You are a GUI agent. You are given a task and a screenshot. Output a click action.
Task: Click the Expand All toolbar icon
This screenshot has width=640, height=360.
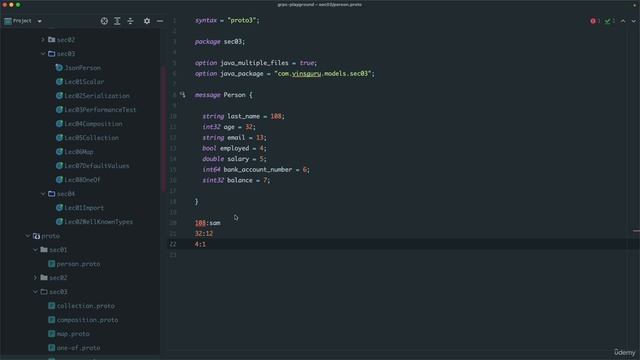117,21
